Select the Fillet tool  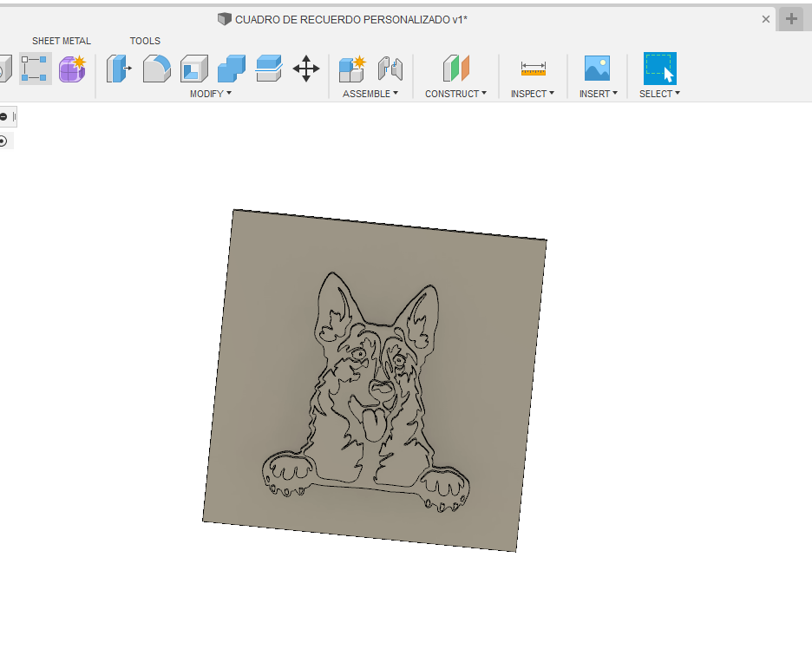point(157,69)
